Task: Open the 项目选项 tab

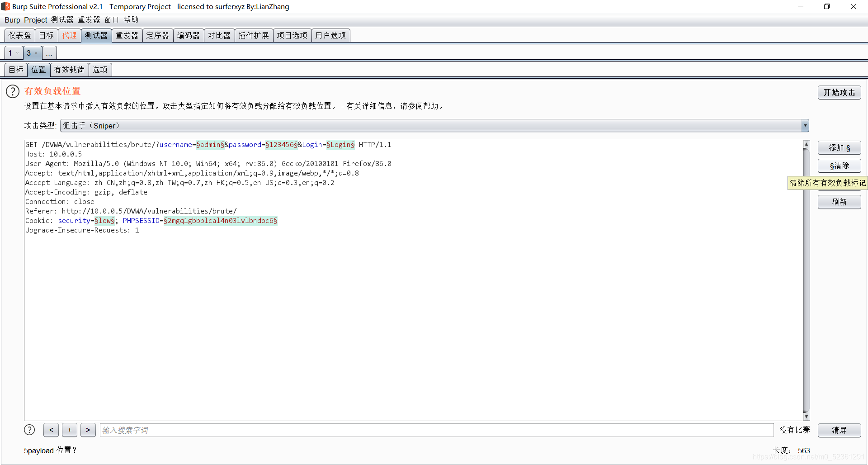Action: click(x=292, y=35)
